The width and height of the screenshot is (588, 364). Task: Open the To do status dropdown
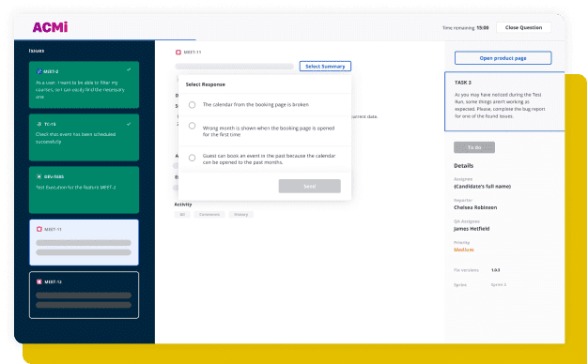tap(474, 147)
